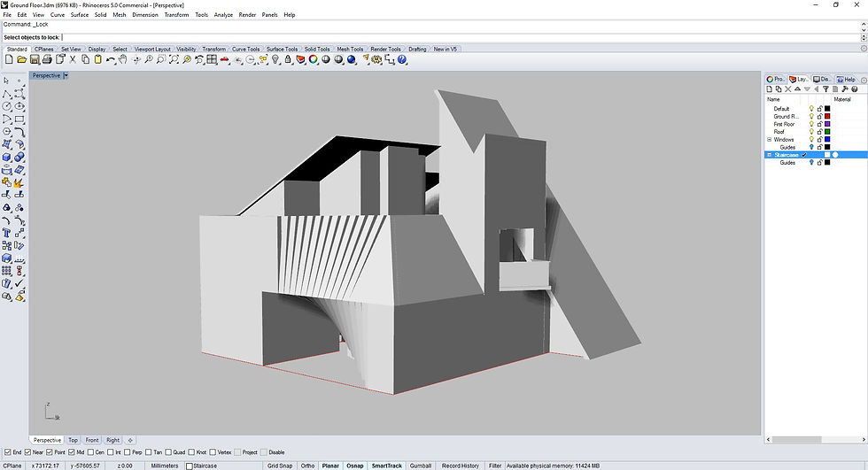Viewport: 868px width, 470px height.
Task: Collapse the Windows layer tree node
Action: (x=769, y=139)
